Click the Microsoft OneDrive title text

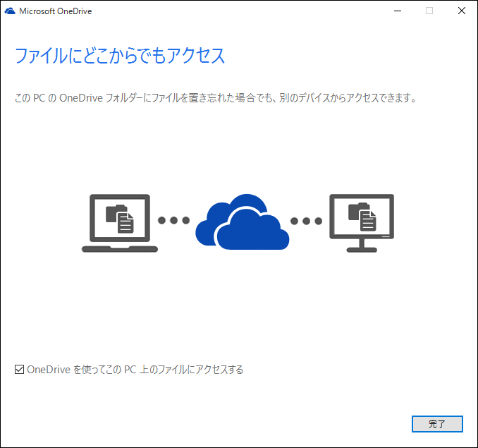tap(55, 11)
